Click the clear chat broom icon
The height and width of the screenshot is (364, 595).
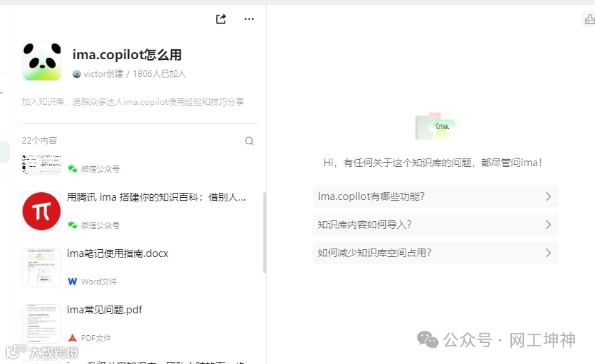pyautogui.click(x=589, y=19)
